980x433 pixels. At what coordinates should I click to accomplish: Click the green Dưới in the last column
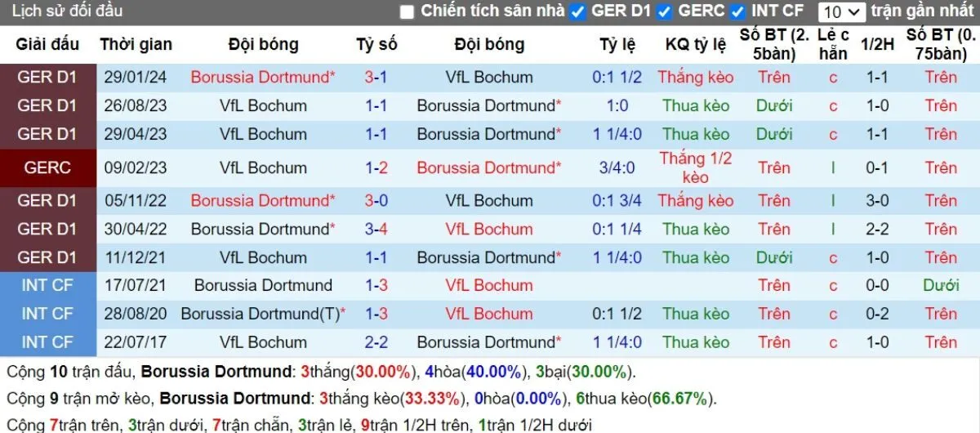pos(941,285)
